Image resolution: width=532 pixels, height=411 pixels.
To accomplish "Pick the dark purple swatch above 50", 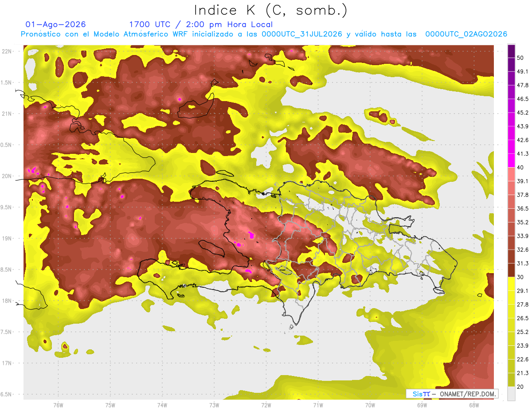I will (x=511, y=51).
